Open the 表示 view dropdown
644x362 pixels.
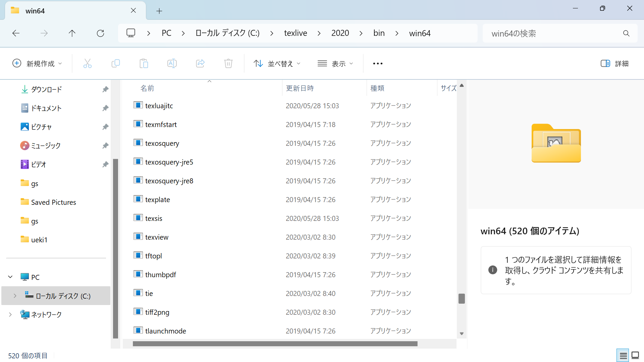335,63
